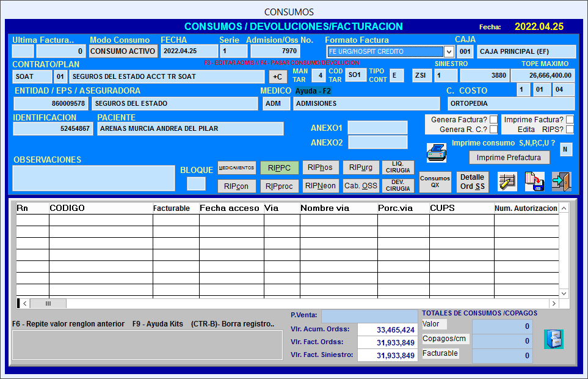
Task: Select the RIPPC button
Action: pos(280,167)
